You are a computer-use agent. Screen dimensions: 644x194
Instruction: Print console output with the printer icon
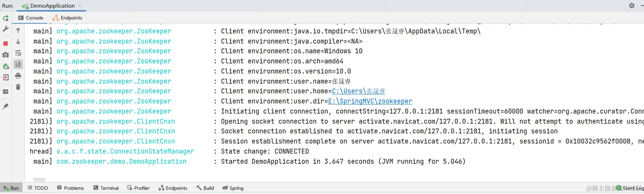[18, 76]
